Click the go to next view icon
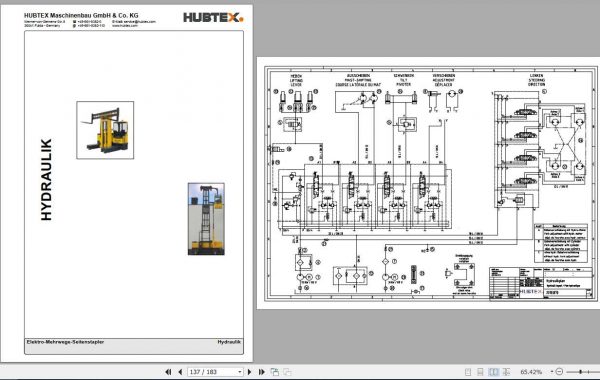 click(x=287, y=372)
